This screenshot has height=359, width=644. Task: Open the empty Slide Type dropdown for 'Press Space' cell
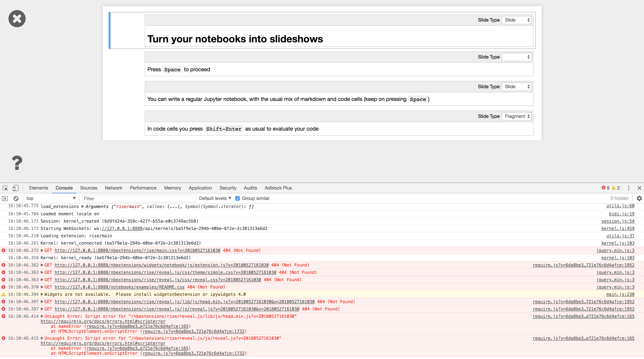coord(517,57)
